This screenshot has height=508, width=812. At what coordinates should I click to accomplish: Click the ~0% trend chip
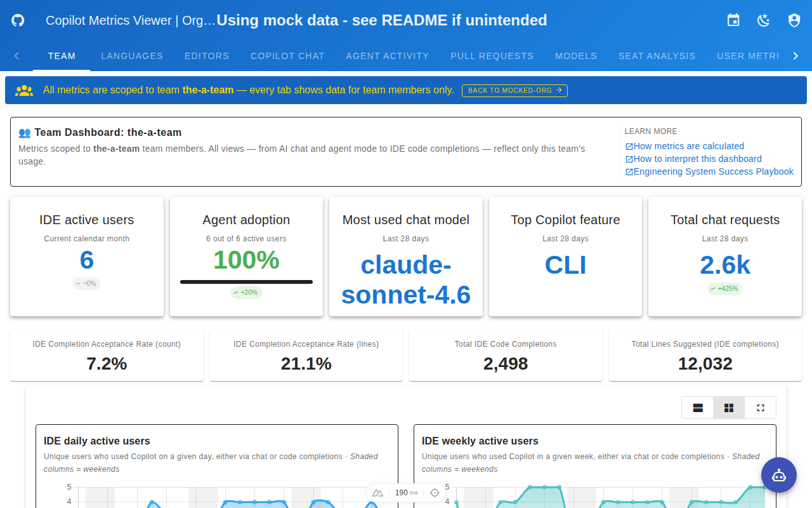pos(86,283)
